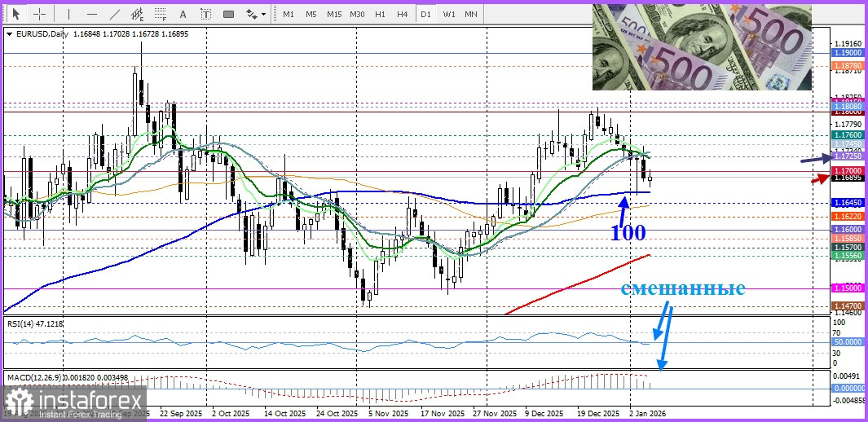Viewport: 868px width, 422px height.
Task: Toggle the W1 weekly timeframe button
Action: pos(448,14)
